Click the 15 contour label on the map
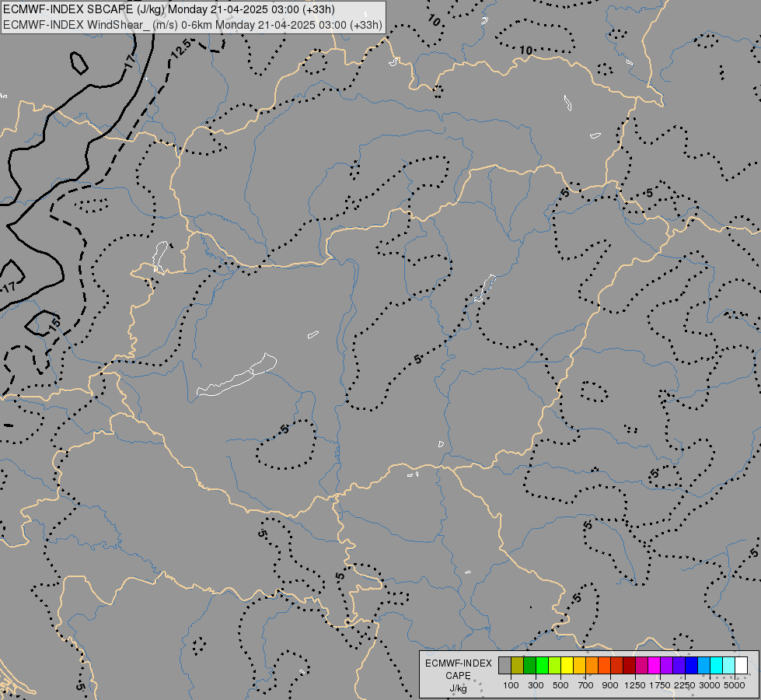The height and width of the screenshot is (700, 761). coord(54,324)
